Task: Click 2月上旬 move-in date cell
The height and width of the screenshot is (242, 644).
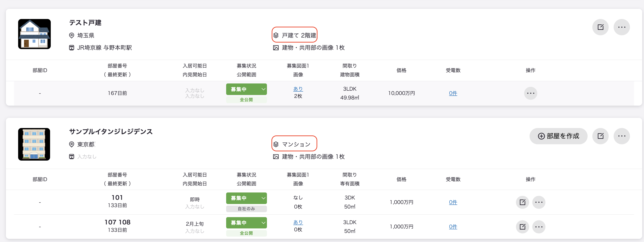Action: 194,224
